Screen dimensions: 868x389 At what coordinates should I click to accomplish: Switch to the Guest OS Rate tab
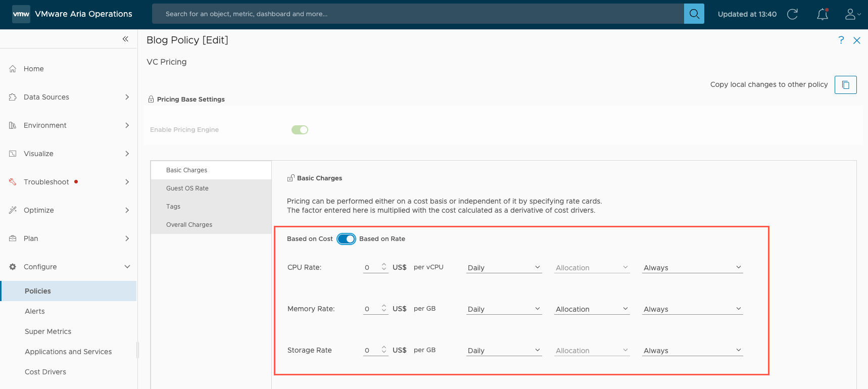tap(187, 188)
